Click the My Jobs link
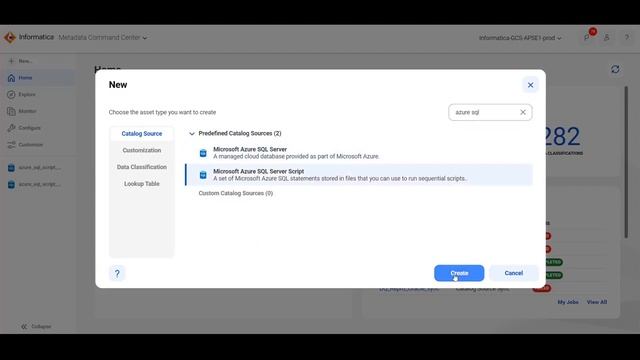 point(568,302)
